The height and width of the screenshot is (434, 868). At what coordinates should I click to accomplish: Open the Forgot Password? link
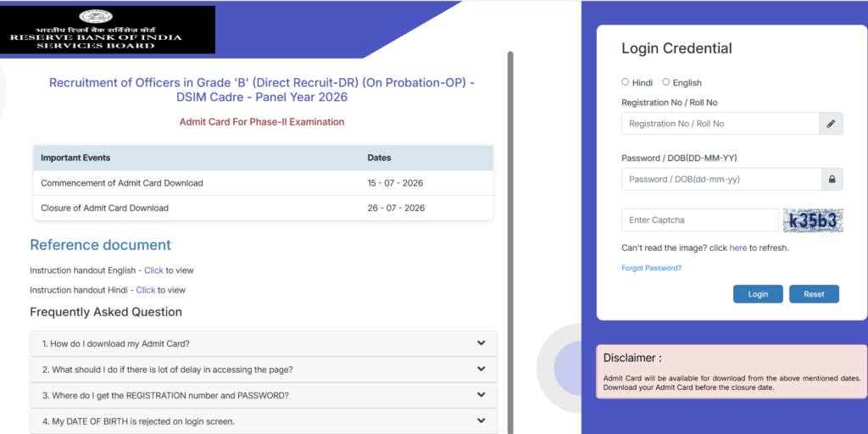(652, 268)
